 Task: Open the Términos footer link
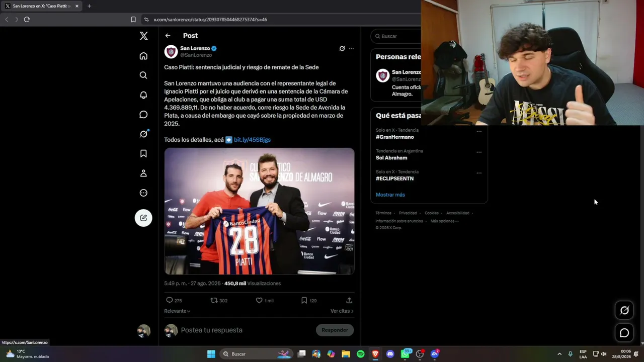coord(383,213)
